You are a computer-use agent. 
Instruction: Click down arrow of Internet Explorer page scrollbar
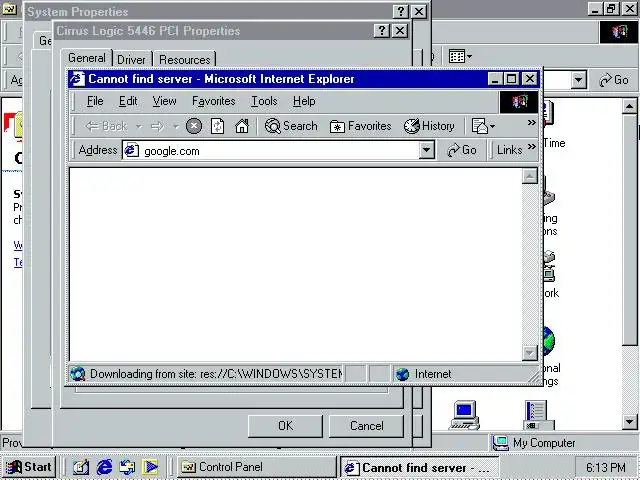[x=529, y=353]
